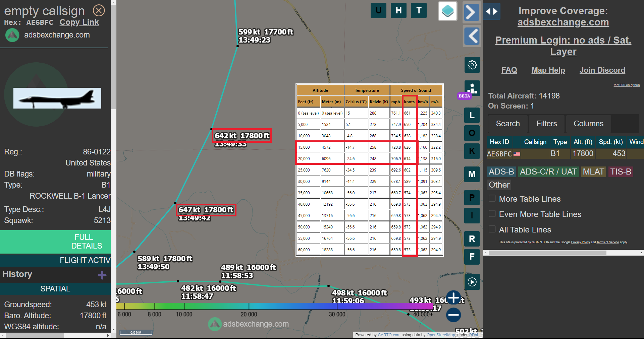This screenshot has width=644, height=339.
Task: Open the adsbexchange.com coverage link
Action: point(563,22)
